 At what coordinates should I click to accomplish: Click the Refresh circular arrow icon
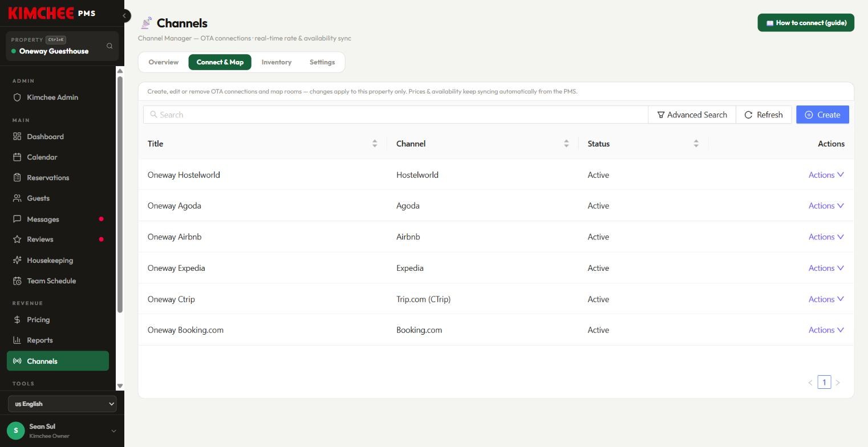click(748, 115)
